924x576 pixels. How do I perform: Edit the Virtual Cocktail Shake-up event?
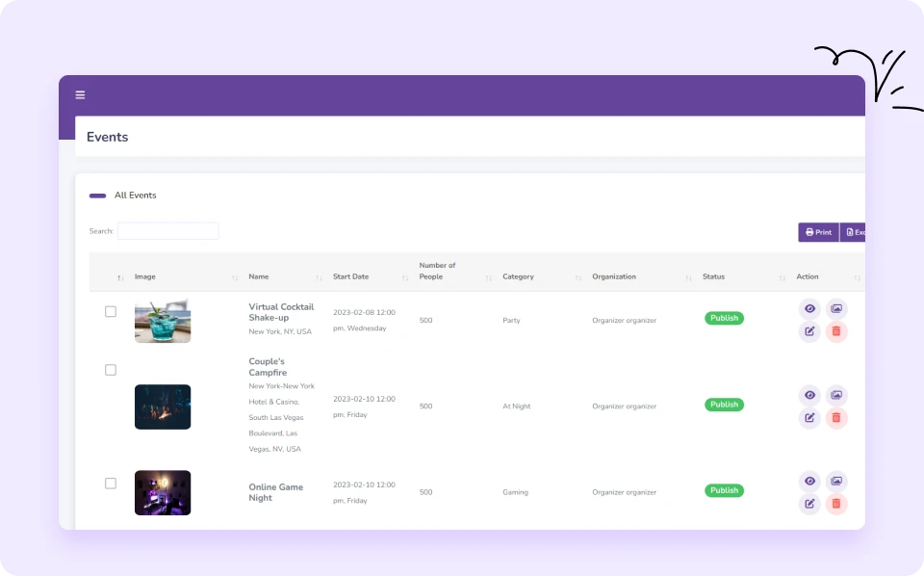(809, 331)
